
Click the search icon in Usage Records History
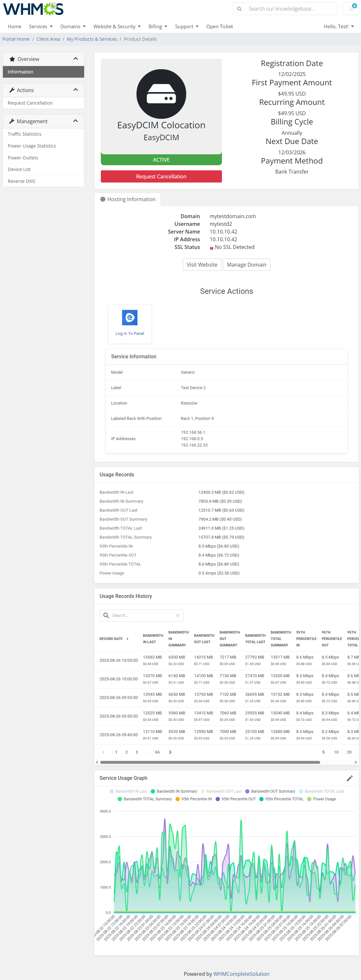tap(106, 616)
